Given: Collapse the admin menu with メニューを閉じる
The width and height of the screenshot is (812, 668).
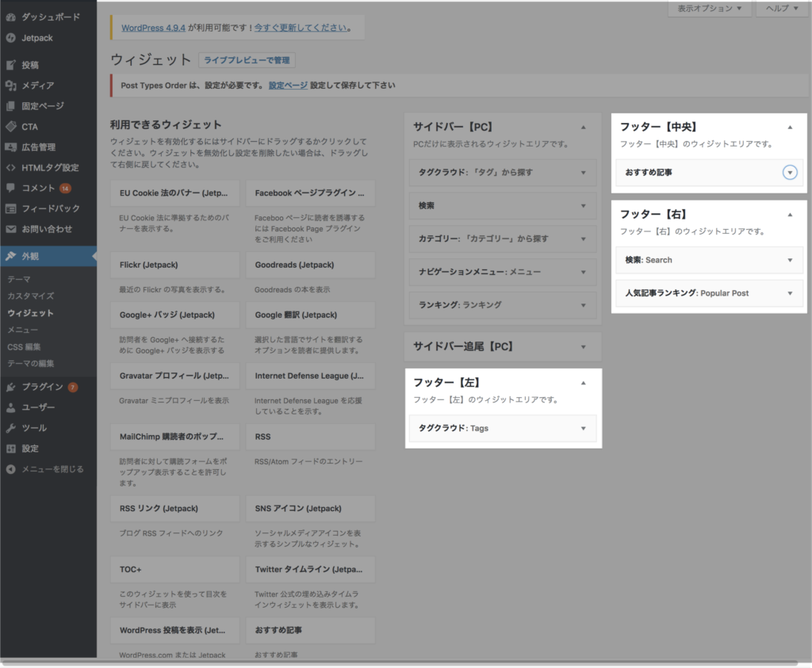Looking at the screenshot, I should click(x=12, y=469).
